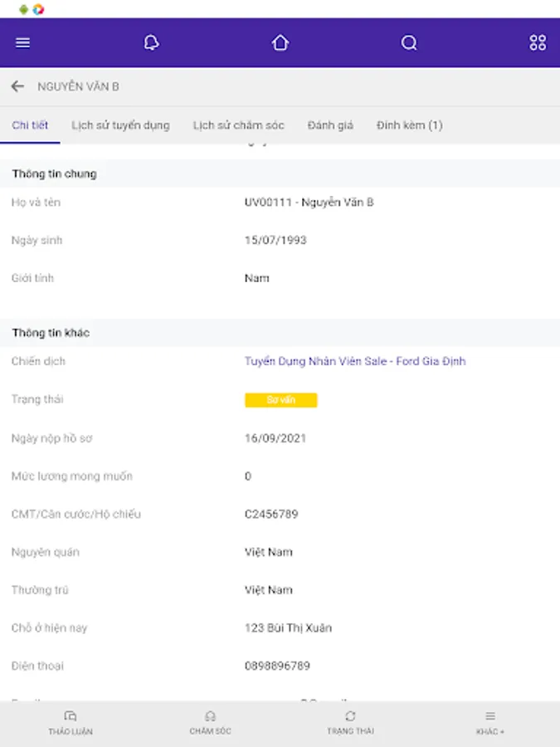Open the hamburger menu
This screenshot has width=560, height=747.
pyautogui.click(x=22, y=43)
